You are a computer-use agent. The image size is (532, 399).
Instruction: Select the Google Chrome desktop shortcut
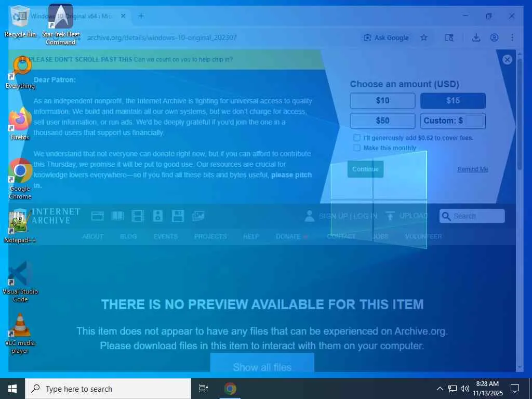[20, 179]
